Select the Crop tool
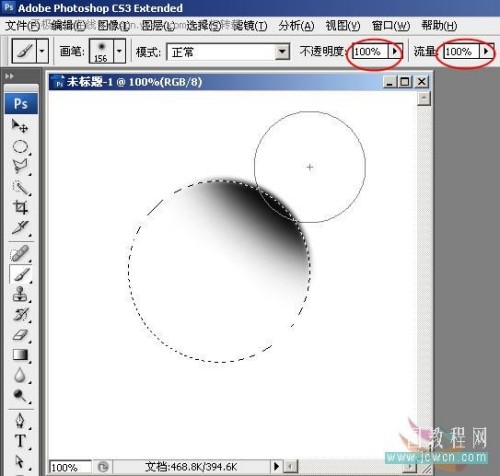 click(x=20, y=207)
